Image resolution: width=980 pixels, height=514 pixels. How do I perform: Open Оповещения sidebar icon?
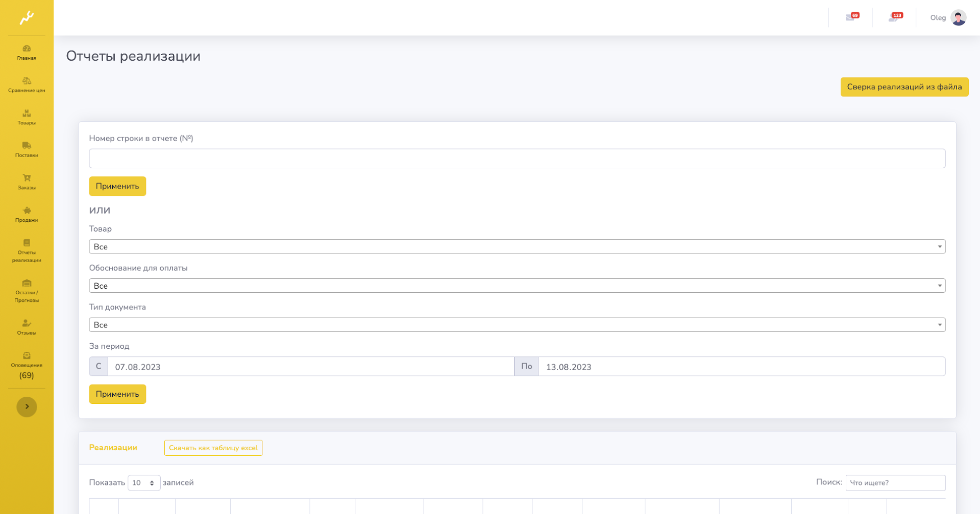[27, 355]
